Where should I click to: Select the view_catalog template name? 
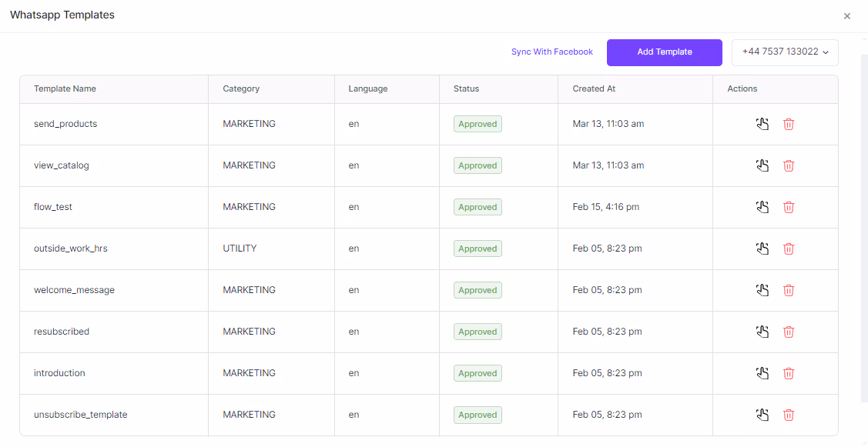point(62,165)
